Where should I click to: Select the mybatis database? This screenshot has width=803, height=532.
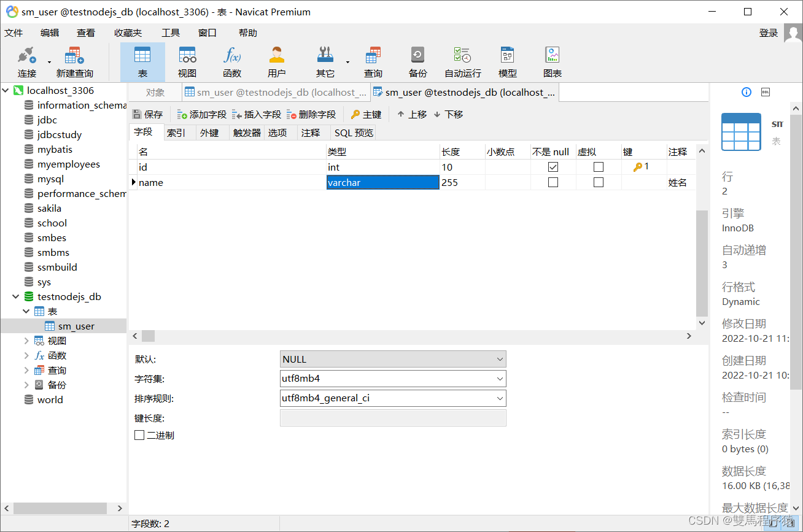55,149
